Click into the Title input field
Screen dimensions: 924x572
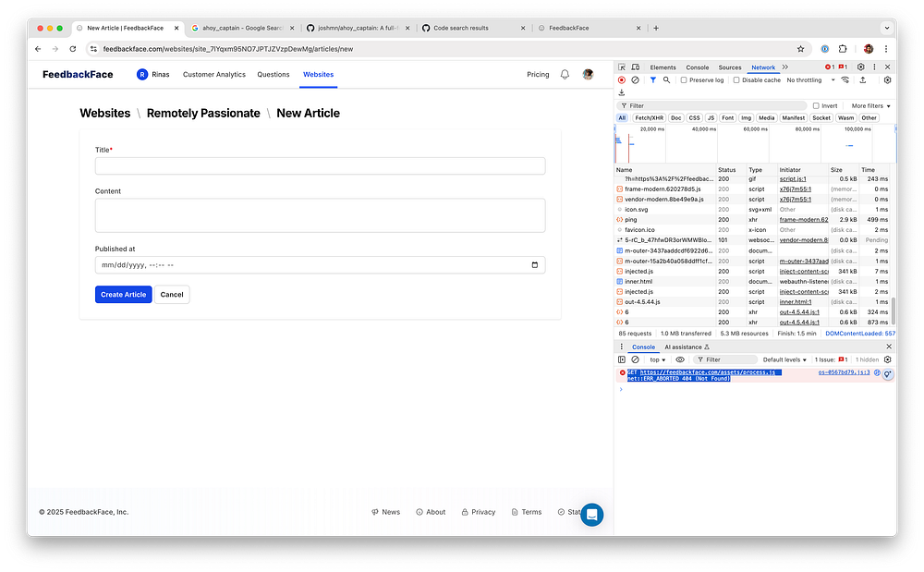320,166
